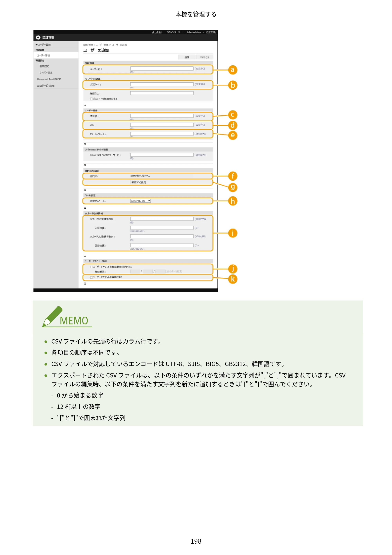Open Universal Printの設定 in sidebar
The image size is (392, 555).
[x=49, y=79]
